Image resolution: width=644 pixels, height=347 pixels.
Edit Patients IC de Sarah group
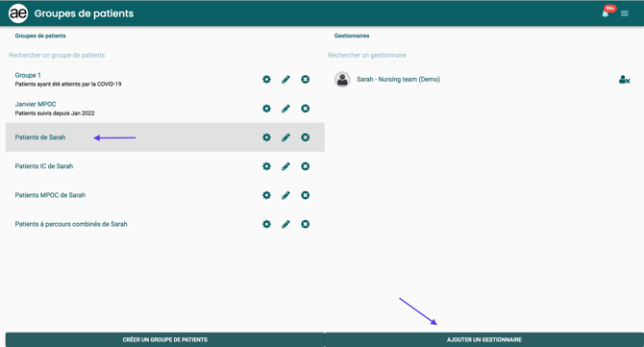pos(285,166)
